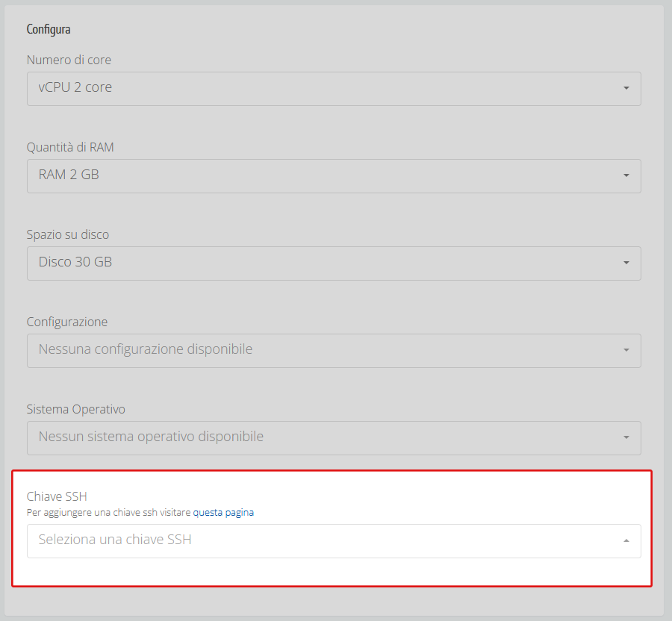Click 'Per aggiungere una chiave ssh visitare' text
This screenshot has width=672, height=621.
(x=108, y=512)
